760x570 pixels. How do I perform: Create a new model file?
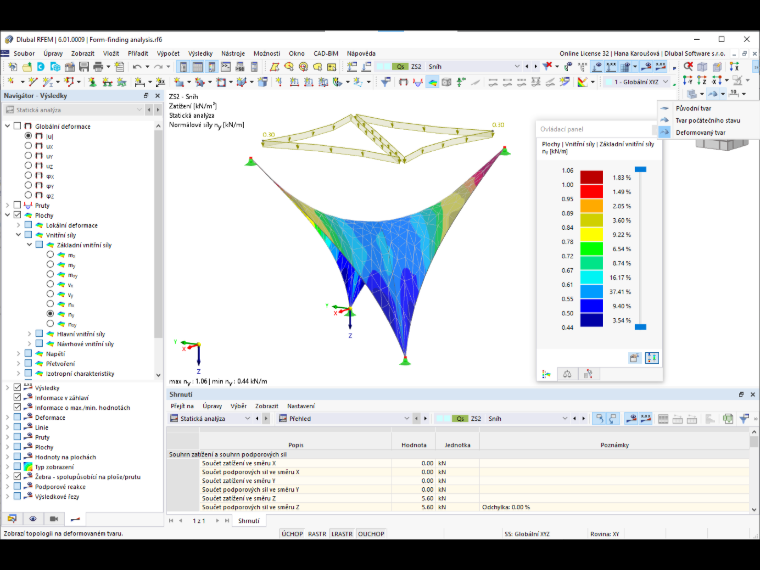tap(12, 67)
